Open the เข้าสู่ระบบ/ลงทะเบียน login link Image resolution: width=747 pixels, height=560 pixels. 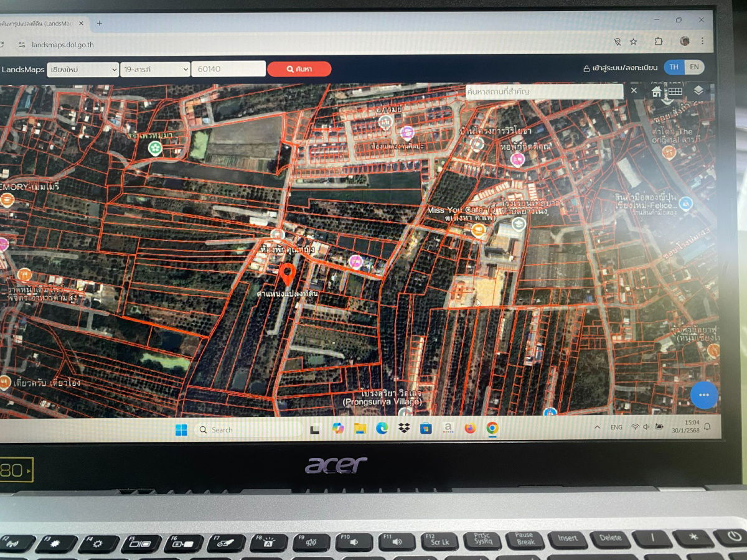tap(621, 68)
